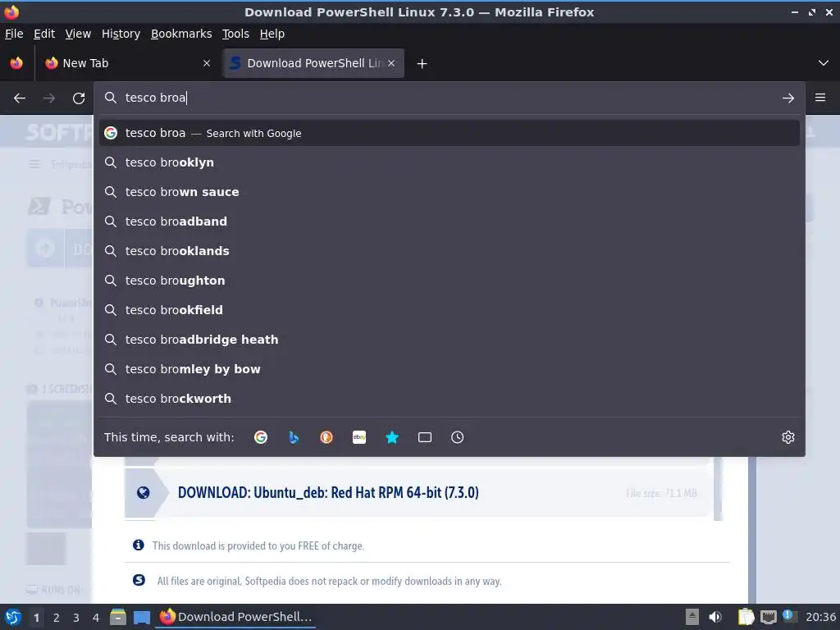This screenshot has width=840, height=630.
Task: Click the forward navigation arrow
Action: click(49, 98)
